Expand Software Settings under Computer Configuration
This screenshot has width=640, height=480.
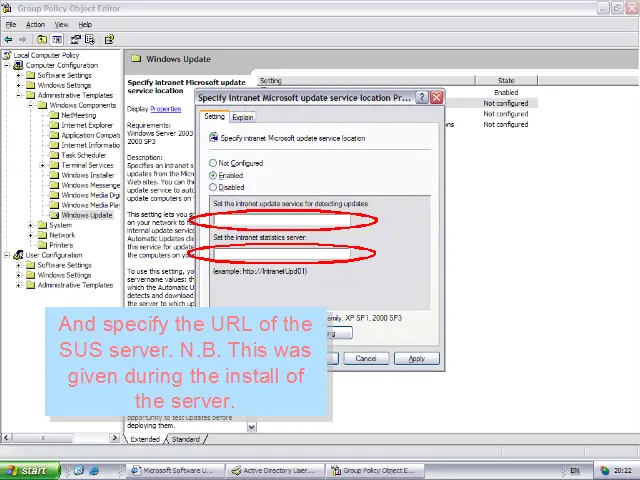[x=18, y=75]
